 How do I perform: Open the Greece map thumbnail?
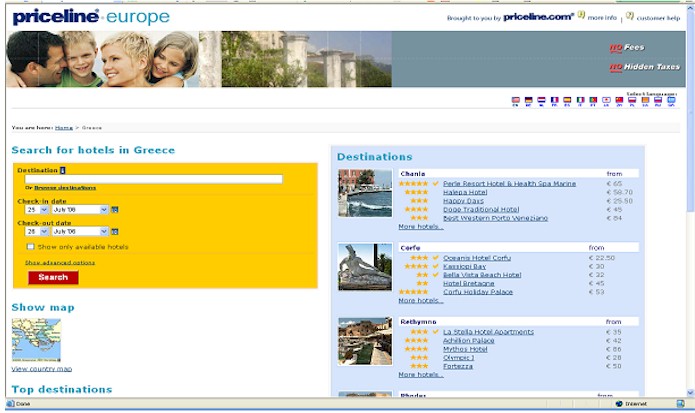(36, 340)
